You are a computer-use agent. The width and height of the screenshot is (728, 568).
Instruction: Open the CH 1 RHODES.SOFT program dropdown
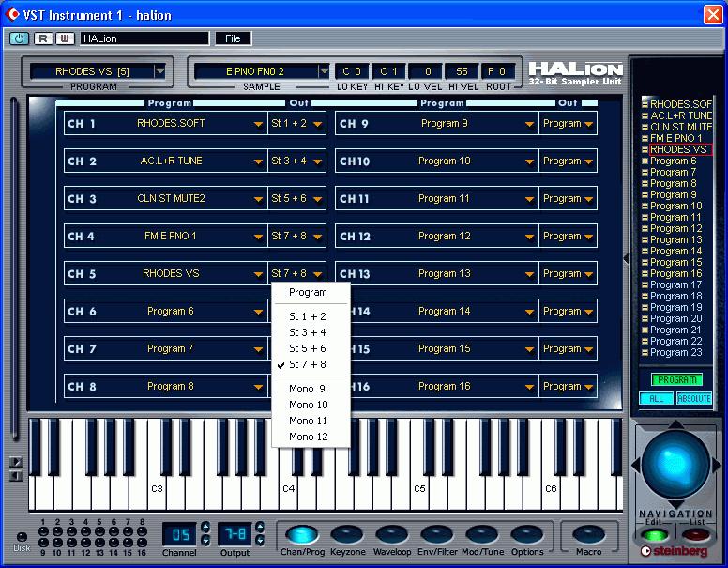pyautogui.click(x=258, y=124)
